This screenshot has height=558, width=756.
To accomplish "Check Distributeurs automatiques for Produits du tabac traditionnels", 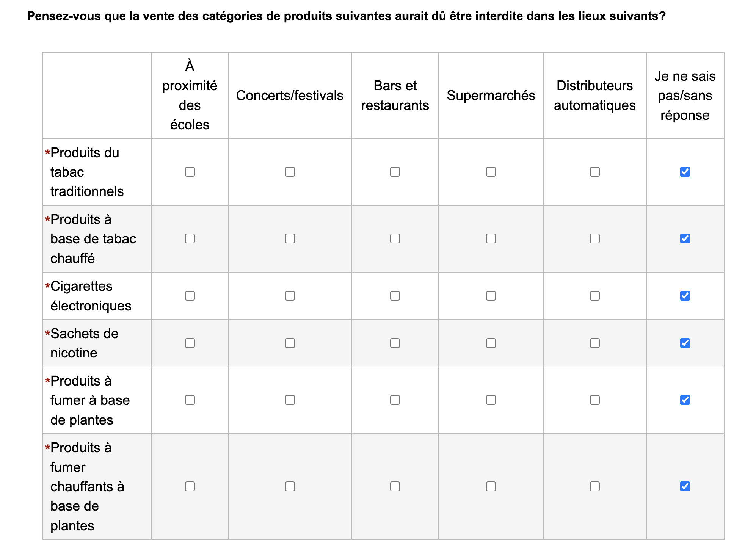I will (595, 172).
